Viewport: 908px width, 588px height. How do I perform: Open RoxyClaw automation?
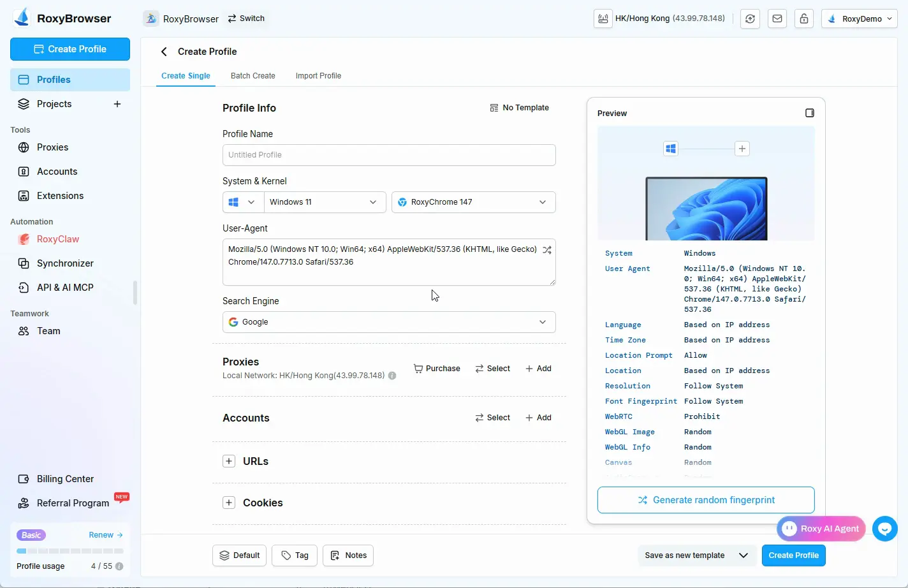70,239
